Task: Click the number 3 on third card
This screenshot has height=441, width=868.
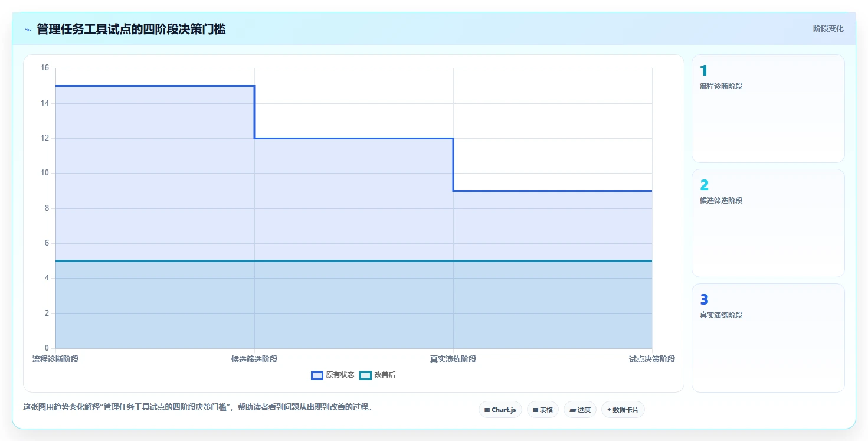Action: click(x=704, y=300)
